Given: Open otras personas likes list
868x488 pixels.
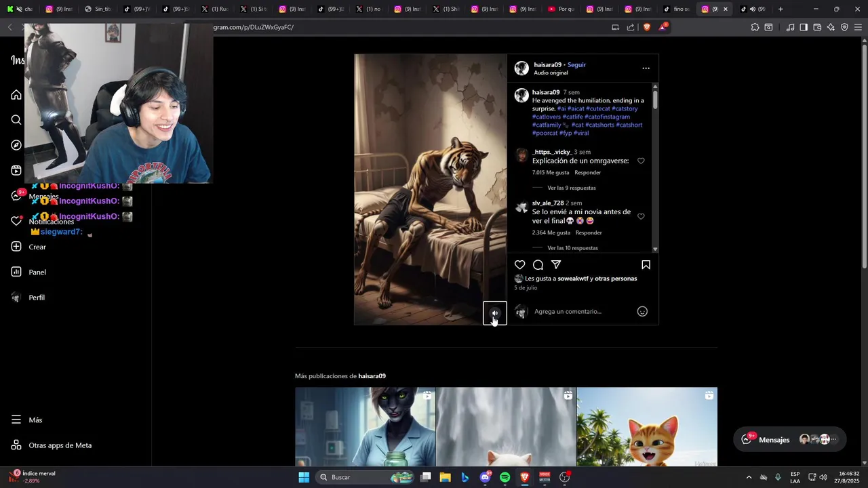Looking at the screenshot, I should point(616,279).
